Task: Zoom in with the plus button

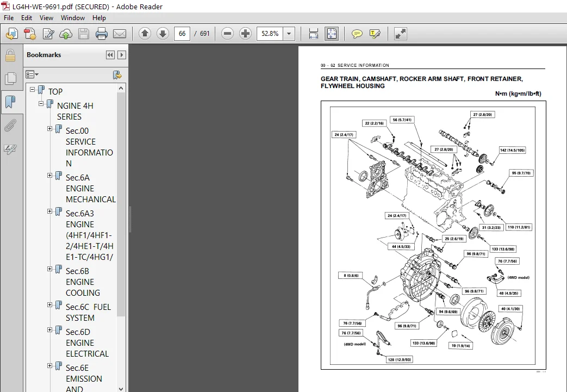Action: [x=245, y=34]
